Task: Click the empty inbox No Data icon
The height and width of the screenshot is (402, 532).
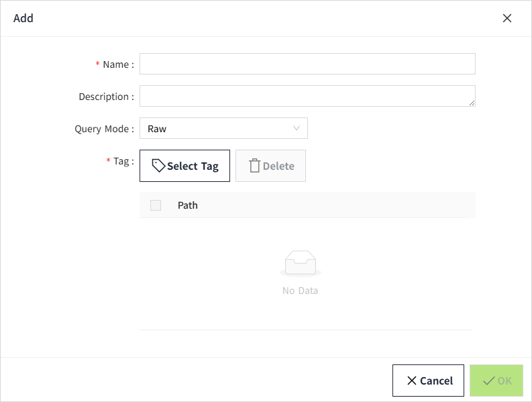Action: click(300, 263)
